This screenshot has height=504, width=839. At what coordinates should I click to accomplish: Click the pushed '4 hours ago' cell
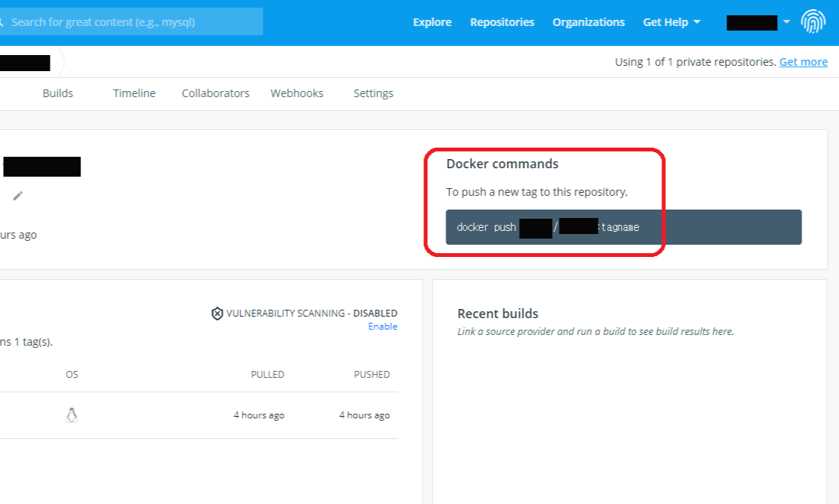click(364, 415)
